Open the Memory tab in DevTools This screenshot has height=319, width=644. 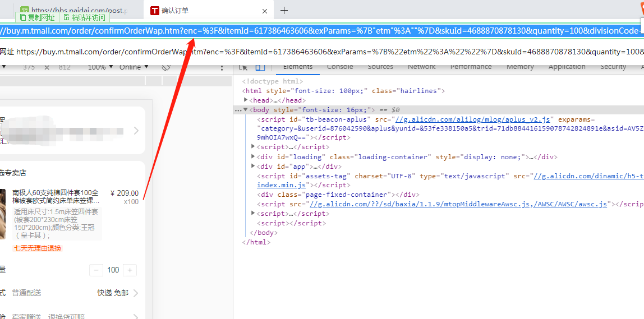click(520, 67)
